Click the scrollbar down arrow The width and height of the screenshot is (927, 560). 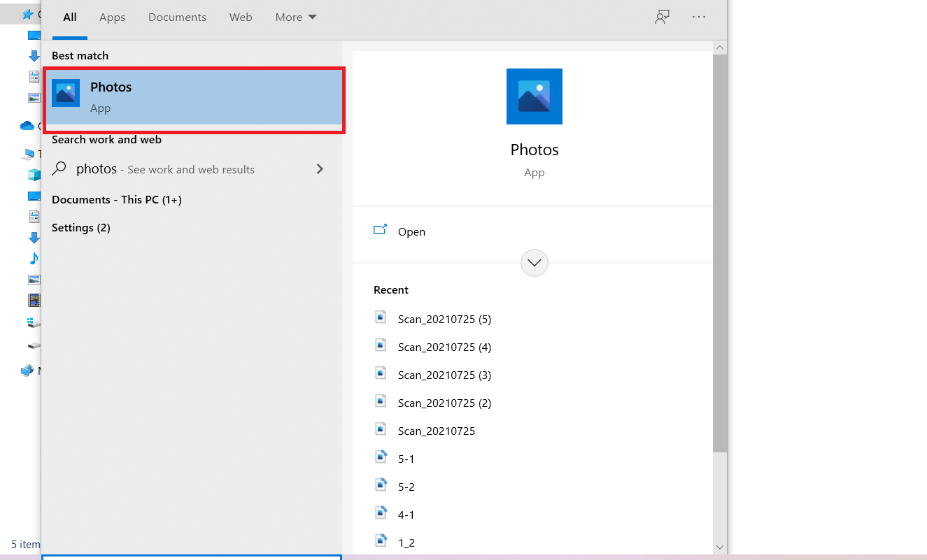pyautogui.click(x=719, y=547)
